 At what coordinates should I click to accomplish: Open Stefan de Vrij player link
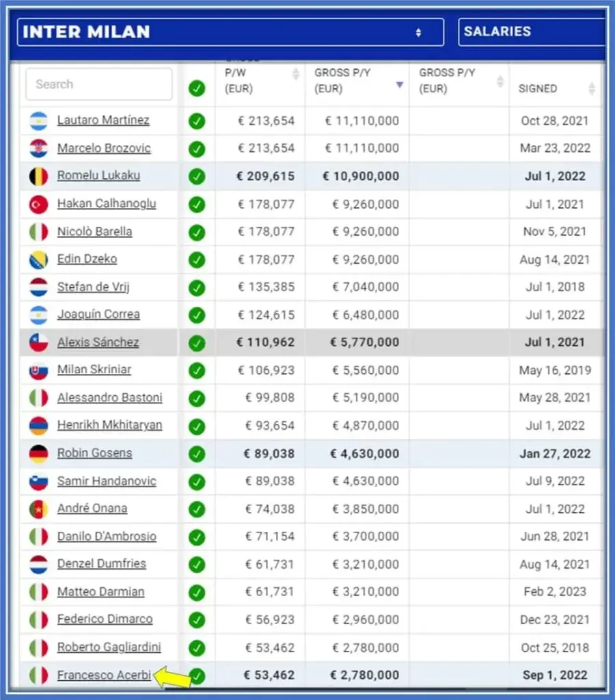click(94, 286)
